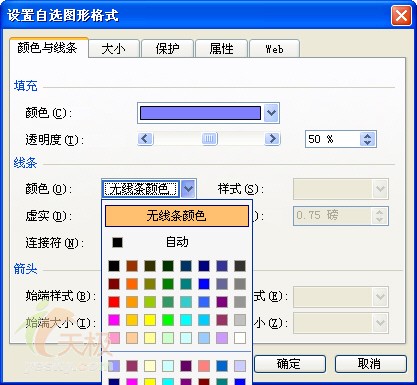Image resolution: width=417 pixels, height=385 pixels.
Task: Pick the sky blue swatch
Action: (204, 320)
